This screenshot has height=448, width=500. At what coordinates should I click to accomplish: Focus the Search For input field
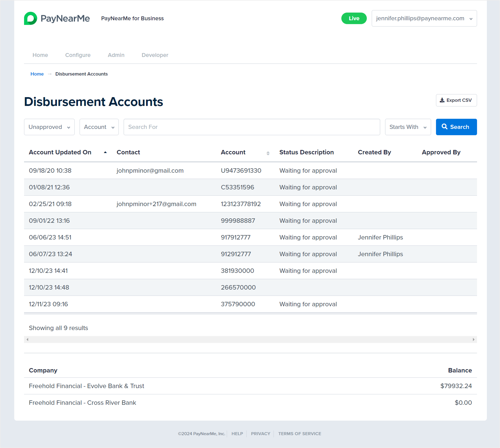pyautogui.click(x=251, y=127)
